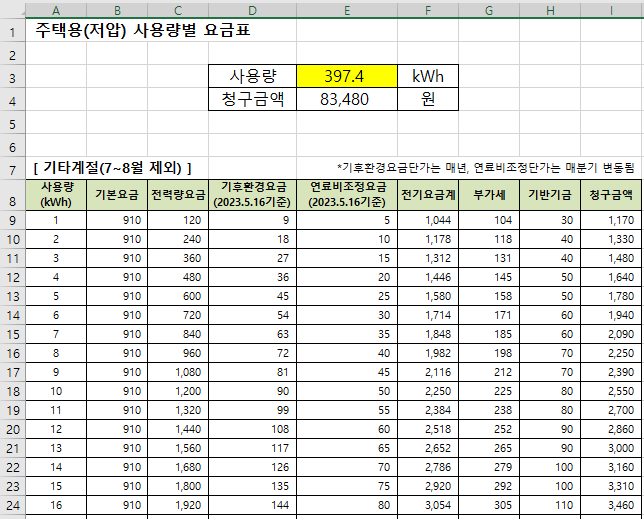Click the 기후환경요금 table header
The width and height of the screenshot is (644, 519).
tap(252, 195)
